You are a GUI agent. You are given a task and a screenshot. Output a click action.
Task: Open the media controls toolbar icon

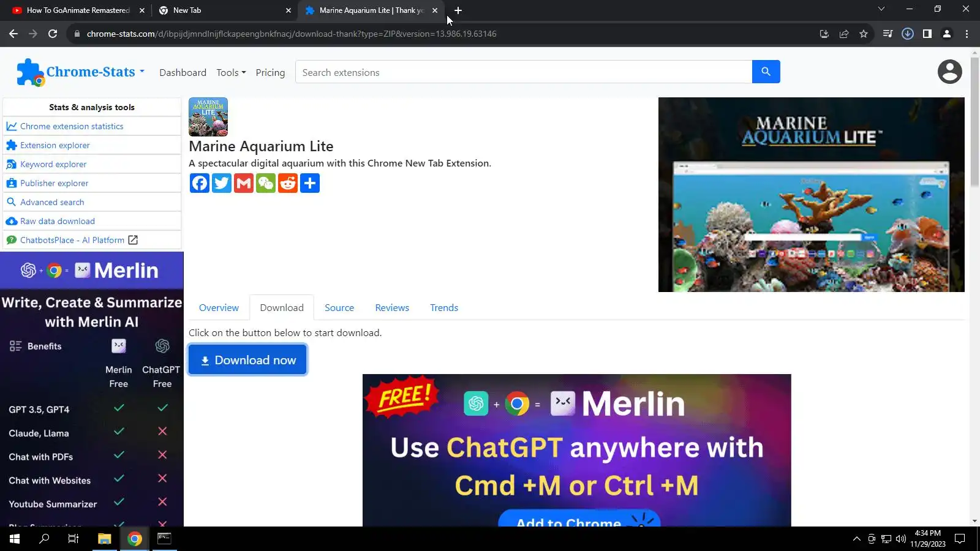(x=888, y=34)
